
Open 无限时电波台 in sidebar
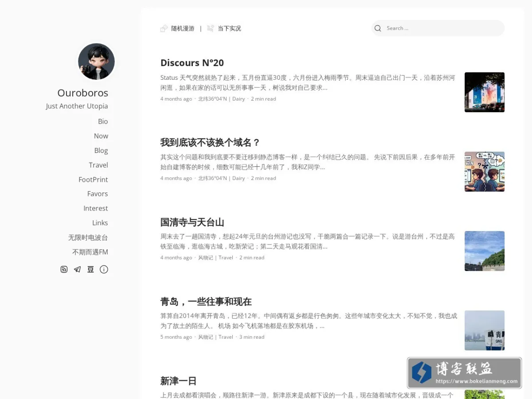click(x=88, y=238)
